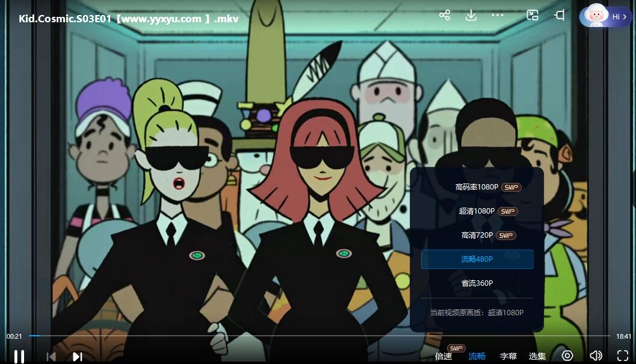
Task: Click the 18:41 total duration label
Action: click(x=623, y=336)
